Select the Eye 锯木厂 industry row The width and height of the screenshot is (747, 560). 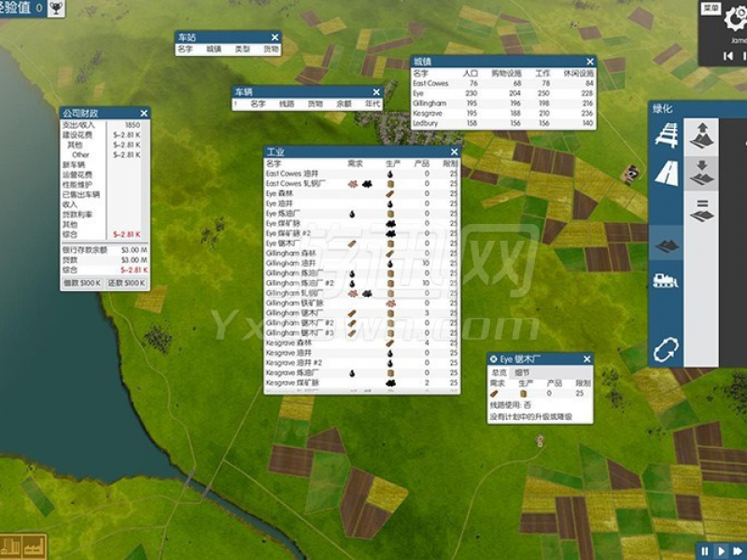[362, 244]
